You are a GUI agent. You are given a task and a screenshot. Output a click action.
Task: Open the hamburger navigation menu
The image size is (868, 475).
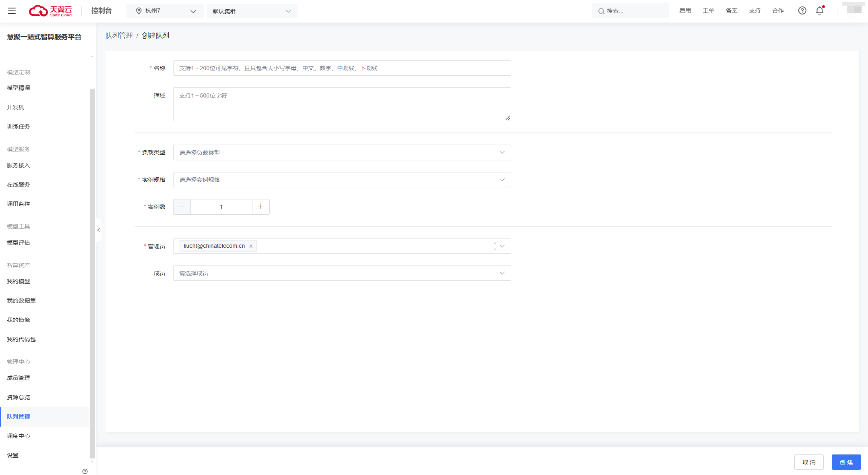tap(12, 11)
